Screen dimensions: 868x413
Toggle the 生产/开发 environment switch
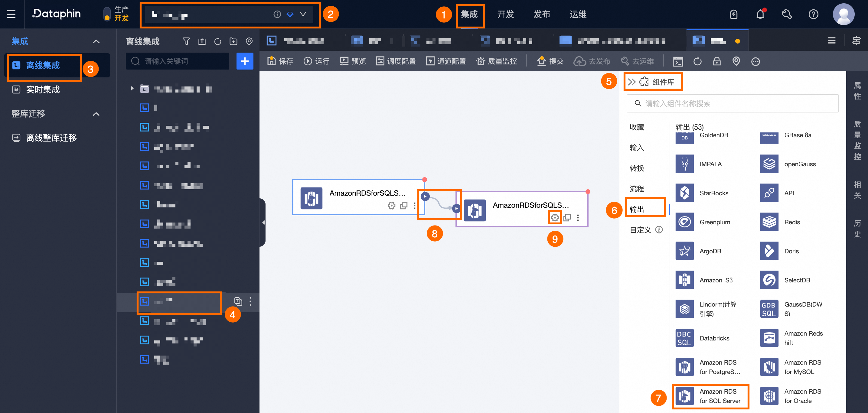tap(107, 14)
